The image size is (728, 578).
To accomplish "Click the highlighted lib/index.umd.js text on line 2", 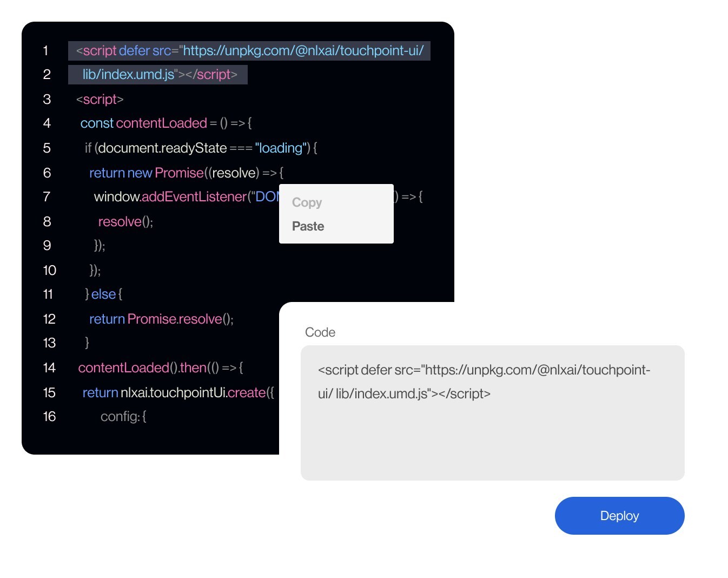I will click(128, 74).
